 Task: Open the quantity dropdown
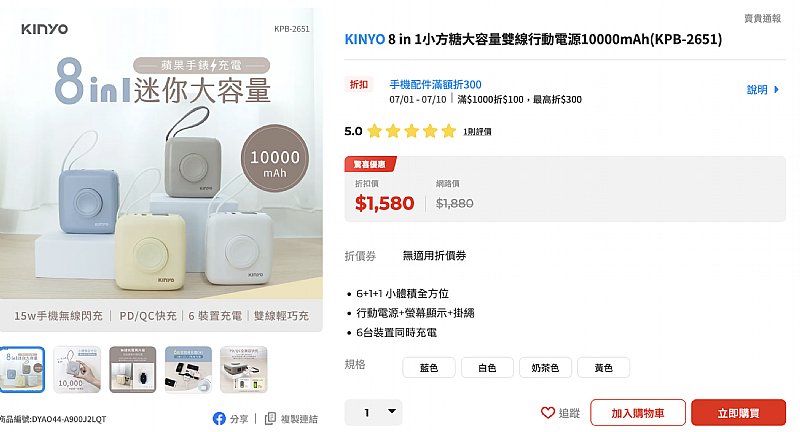[373, 412]
